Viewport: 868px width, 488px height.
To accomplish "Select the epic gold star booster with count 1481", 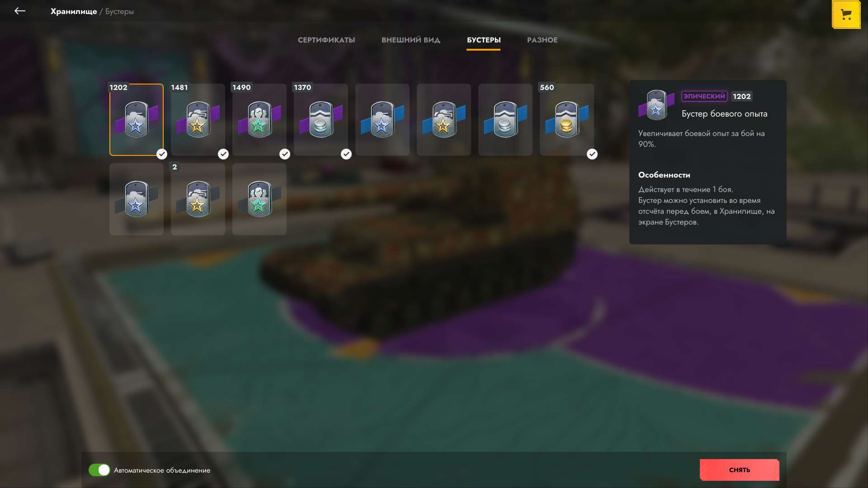I will tap(198, 120).
